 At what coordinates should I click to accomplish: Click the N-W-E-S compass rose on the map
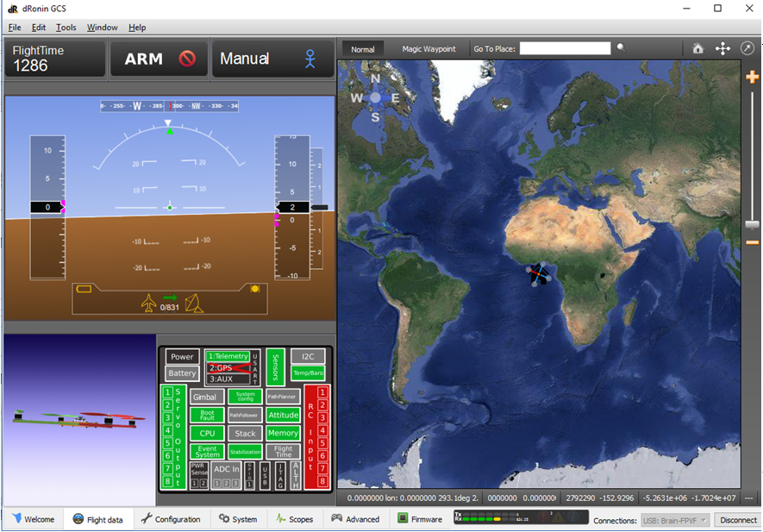pyautogui.click(x=375, y=97)
